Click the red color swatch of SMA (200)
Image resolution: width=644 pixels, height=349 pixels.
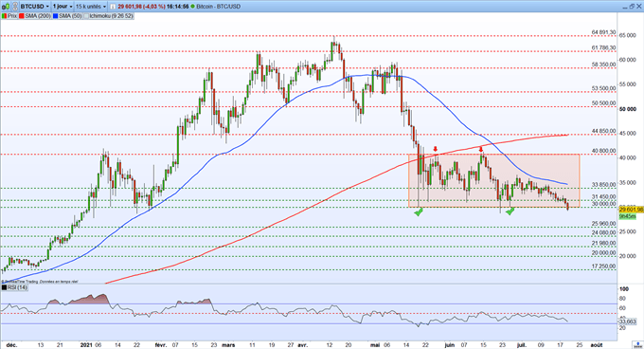point(22,16)
